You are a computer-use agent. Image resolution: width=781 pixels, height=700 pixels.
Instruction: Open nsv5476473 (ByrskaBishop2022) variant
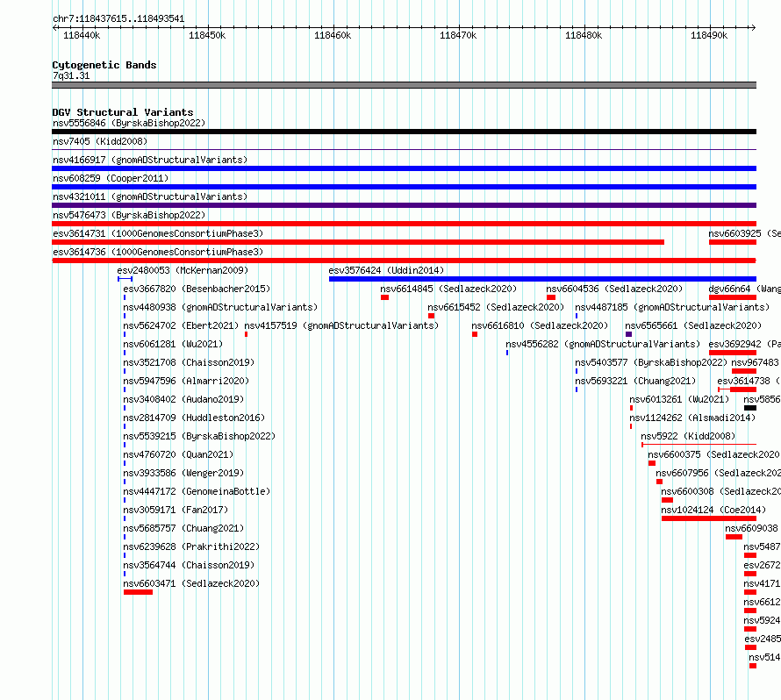point(129,215)
